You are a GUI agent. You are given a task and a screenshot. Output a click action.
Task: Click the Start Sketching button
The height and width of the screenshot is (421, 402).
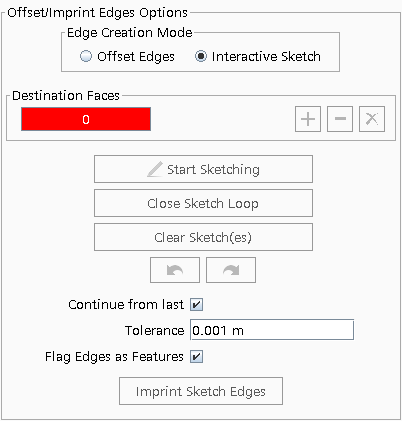pyautogui.click(x=203, y=169)
